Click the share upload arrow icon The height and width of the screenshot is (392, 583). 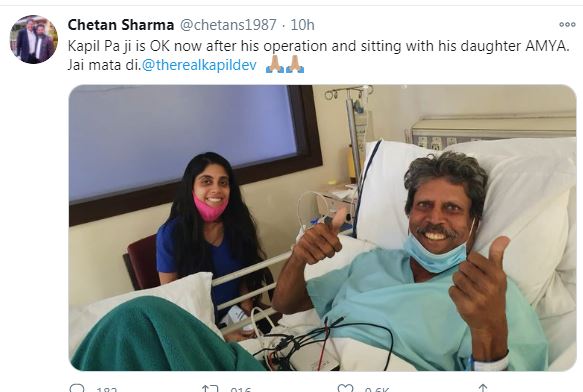(x=482, y=388)
